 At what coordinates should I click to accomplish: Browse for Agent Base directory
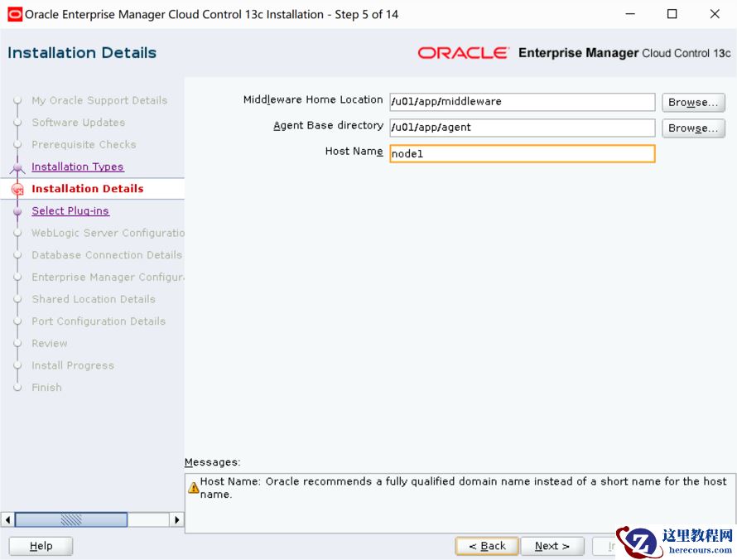tap(693, 128)
